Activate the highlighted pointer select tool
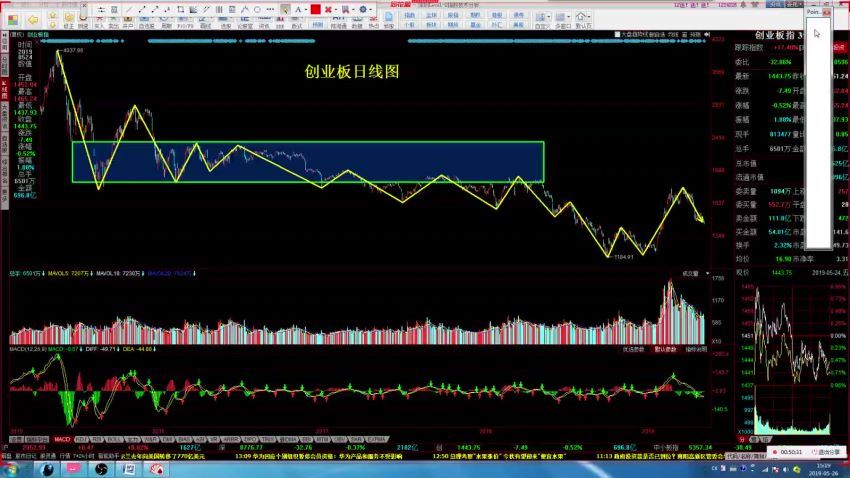Screen dimensions: 850x478 (x=286, y=9)
